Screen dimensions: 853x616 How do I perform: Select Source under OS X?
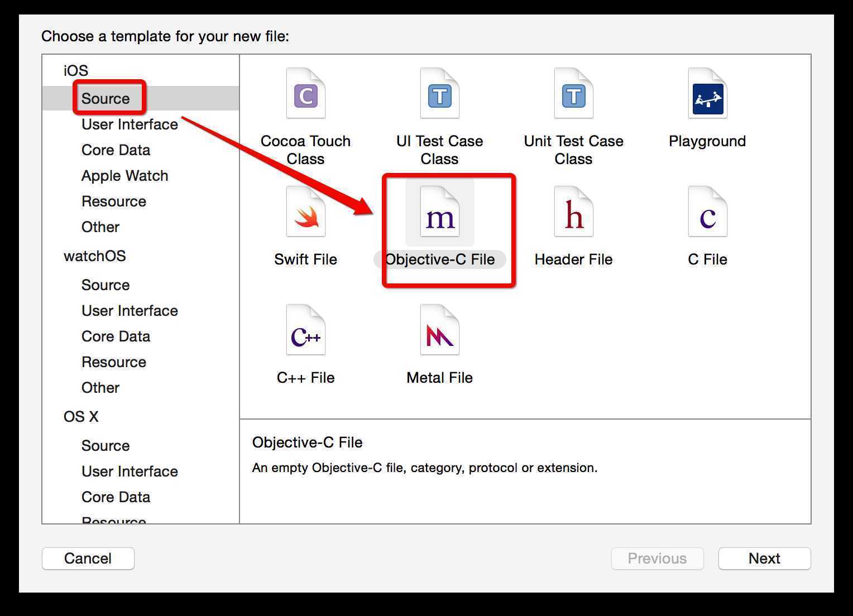[x=106, y=446]
